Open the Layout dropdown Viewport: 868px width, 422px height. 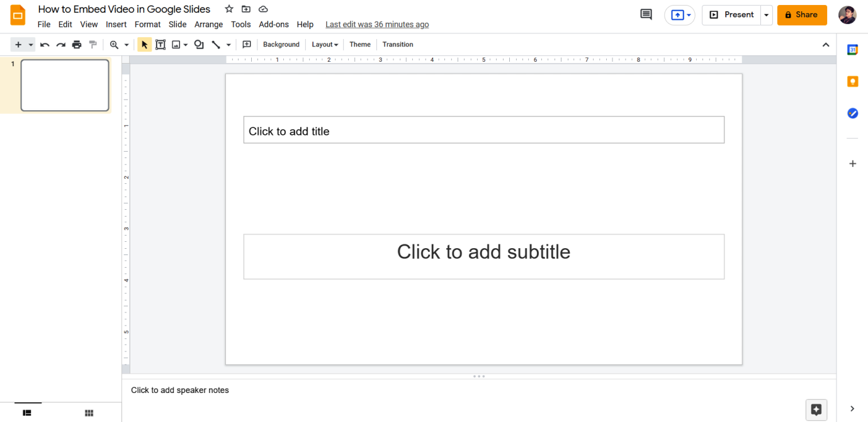[325, 45]
